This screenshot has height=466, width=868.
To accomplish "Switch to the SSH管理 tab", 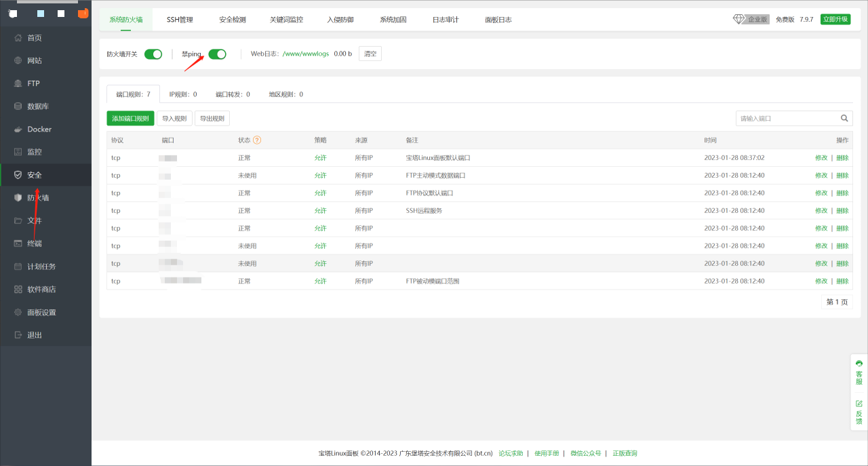I will 180,20.
